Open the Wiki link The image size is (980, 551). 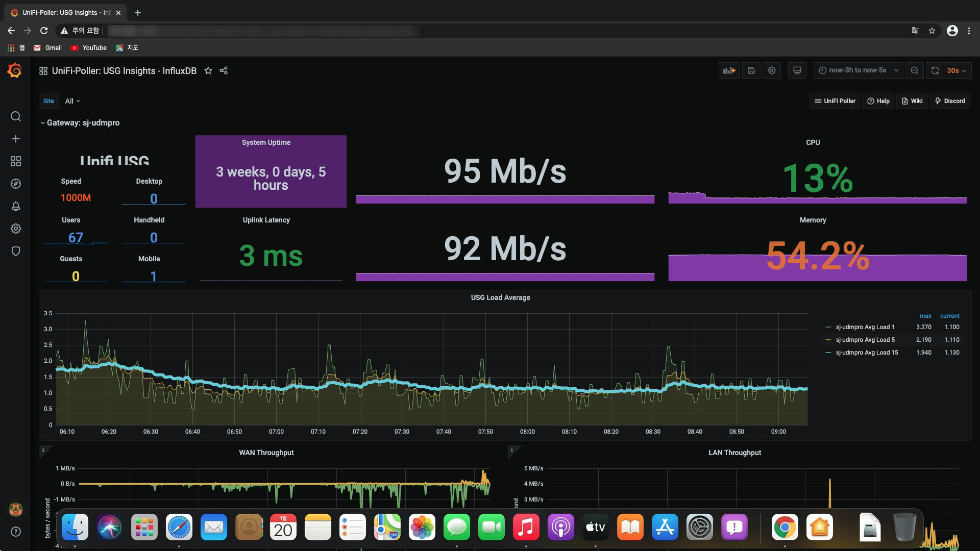point(912,101)
